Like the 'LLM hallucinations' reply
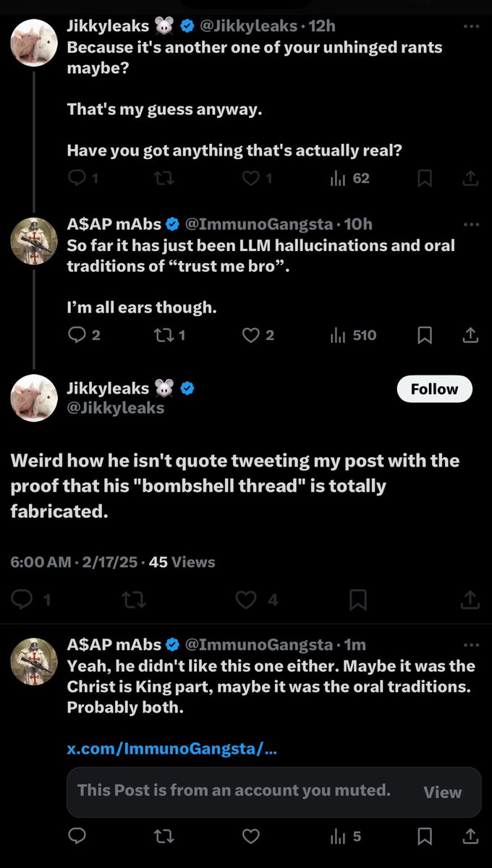Screen dimensions: 492x868 (251, 335)
